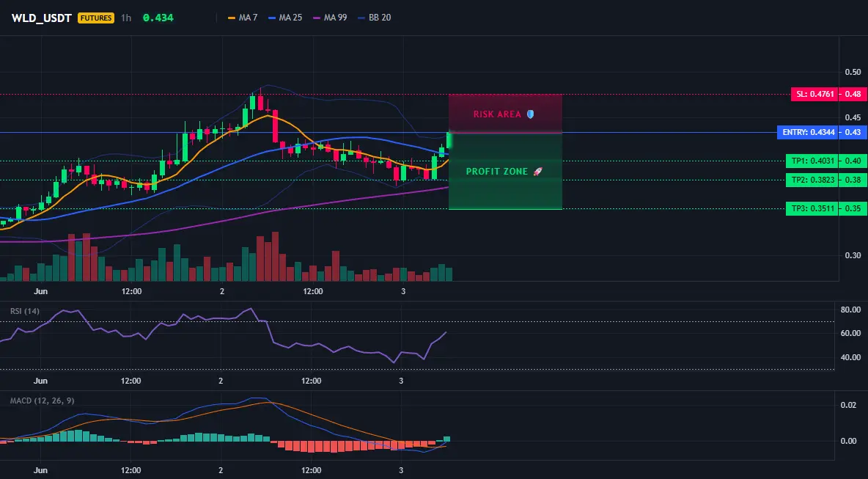Click the 0.40 price tag beside TP1
The width and height of the screenshot is (868, 479).
click(853, 161)
